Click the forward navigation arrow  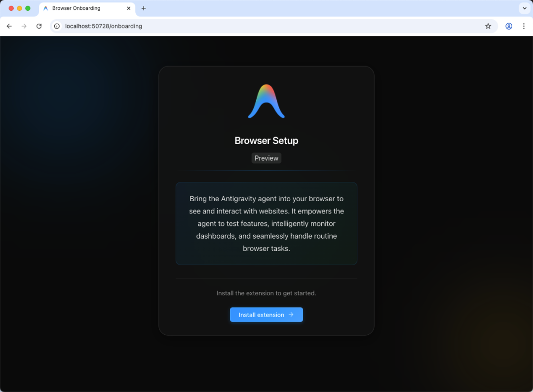pos(24,26)
